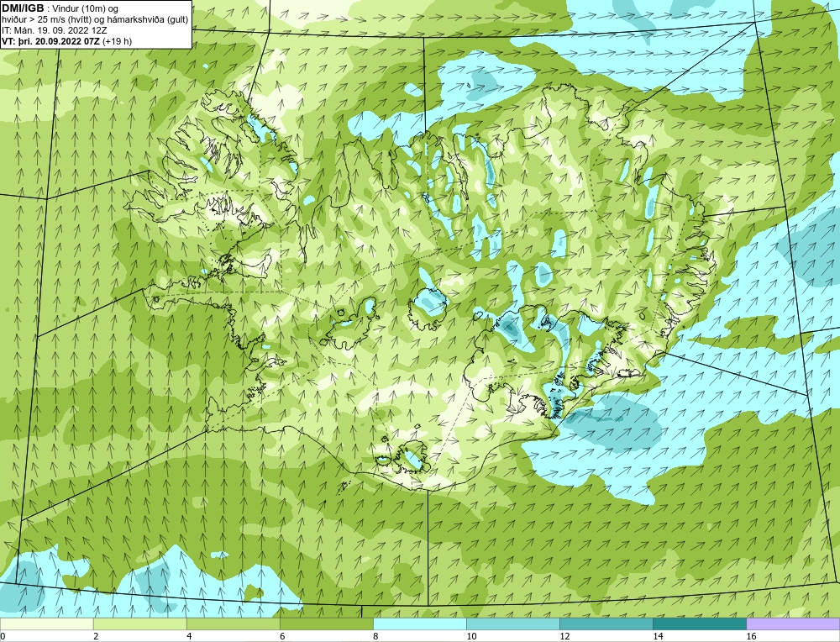Click the legend scale number '4'
This screenshot has width=840, height=642.
189,636
